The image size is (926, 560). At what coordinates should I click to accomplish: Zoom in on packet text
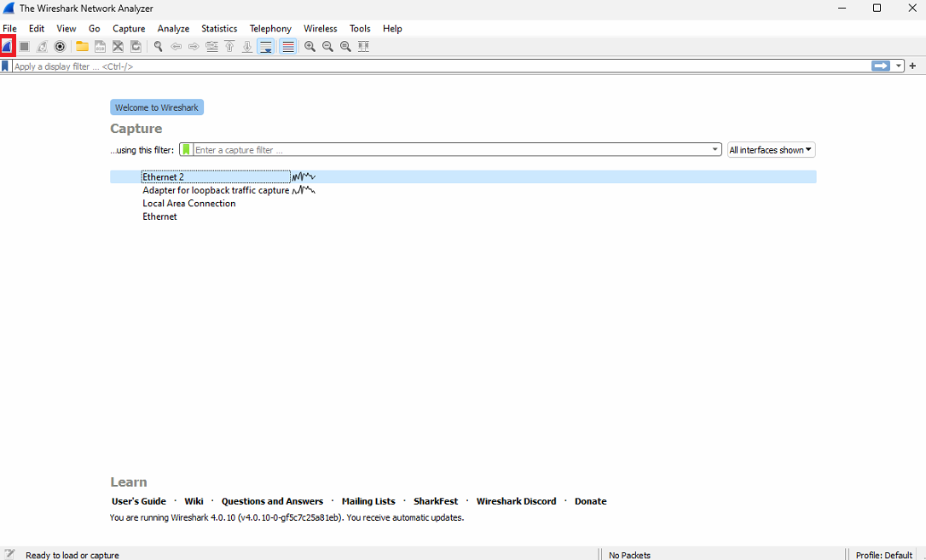tap(310, 46)
